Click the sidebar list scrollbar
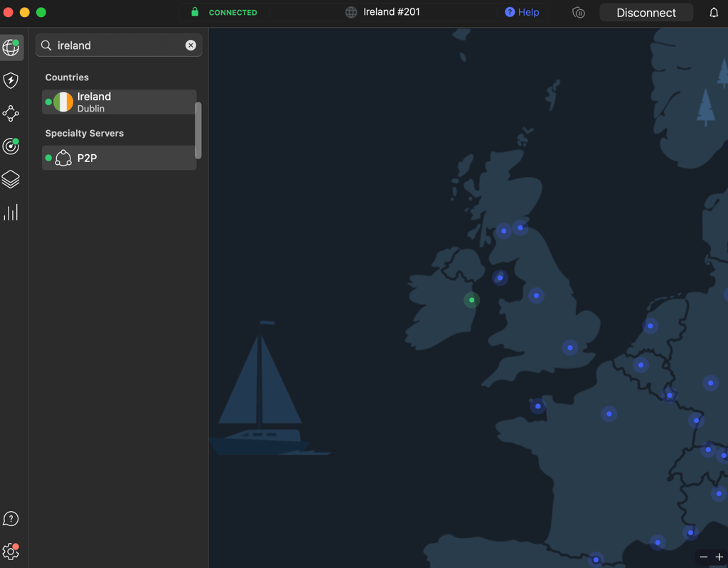Viewport: 728px width, 568px height. click(x=198, y=131)
